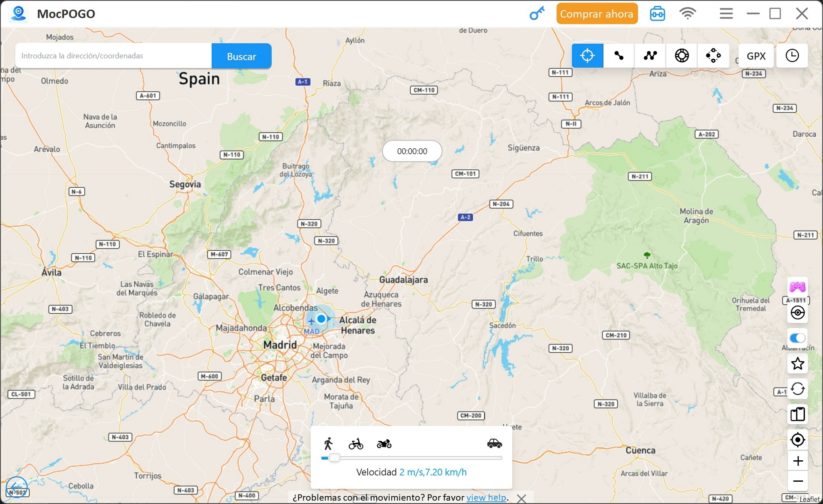Open favorites star icon
Screen dimensions: 823x504
798,364
